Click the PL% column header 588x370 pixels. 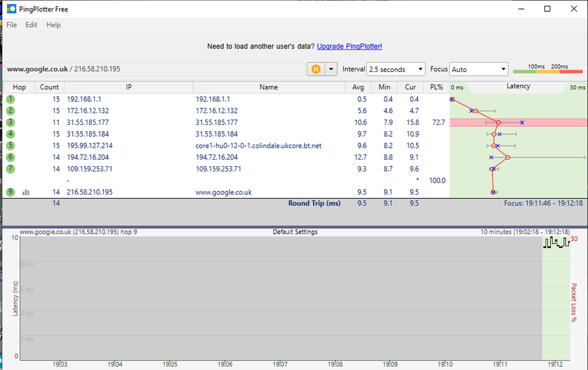click(436, 87)
